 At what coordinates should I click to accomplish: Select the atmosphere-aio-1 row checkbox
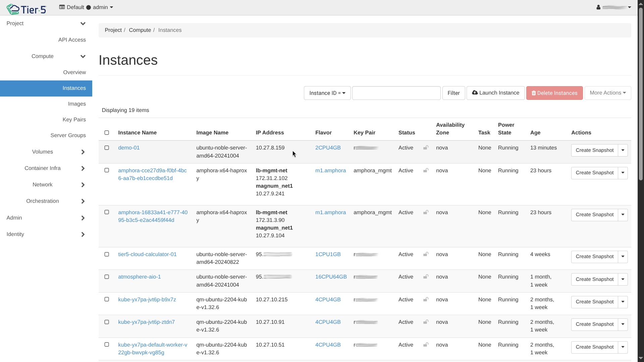pyautogui.click(x=107, y=277)
